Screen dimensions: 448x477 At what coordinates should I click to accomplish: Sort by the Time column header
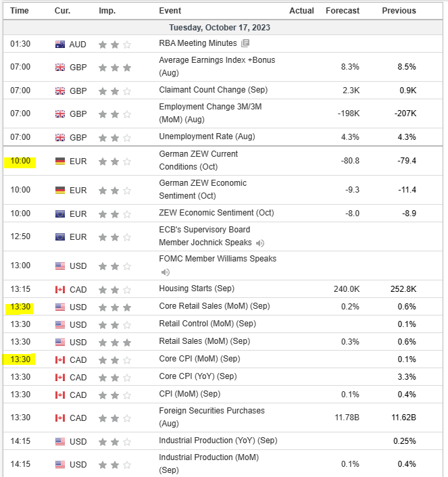[x=20, y=10]
